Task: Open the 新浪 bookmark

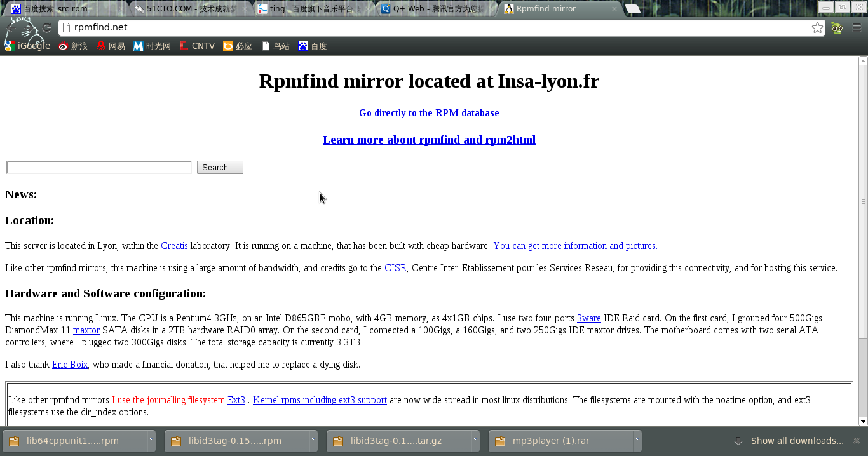Action: [73, 46]
